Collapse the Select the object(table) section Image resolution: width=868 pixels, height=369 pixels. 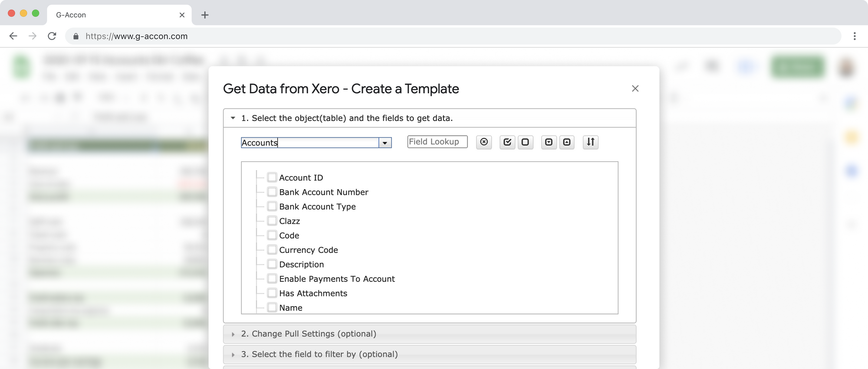(x=233, y=118)
